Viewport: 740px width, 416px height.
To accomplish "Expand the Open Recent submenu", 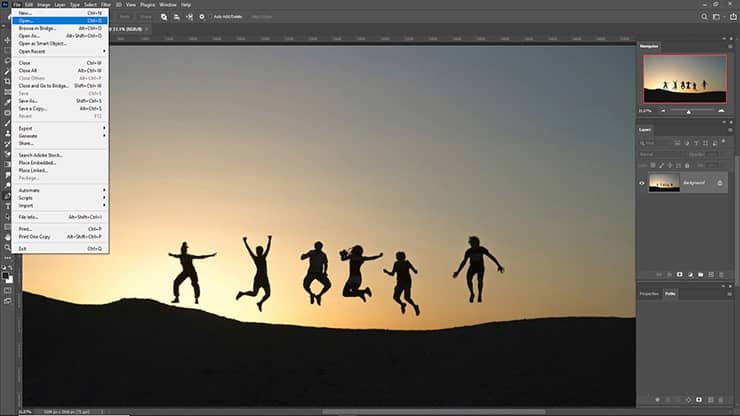I will [x=60, y=51].
